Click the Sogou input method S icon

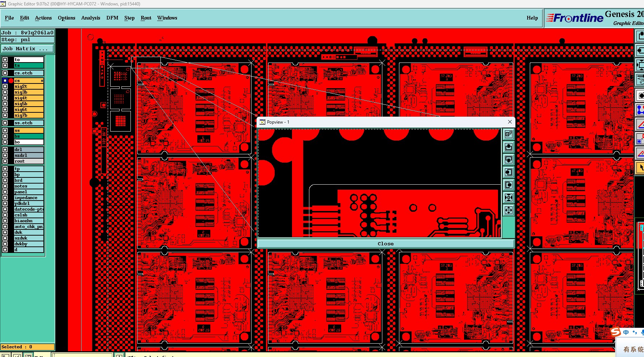(616, 332)
